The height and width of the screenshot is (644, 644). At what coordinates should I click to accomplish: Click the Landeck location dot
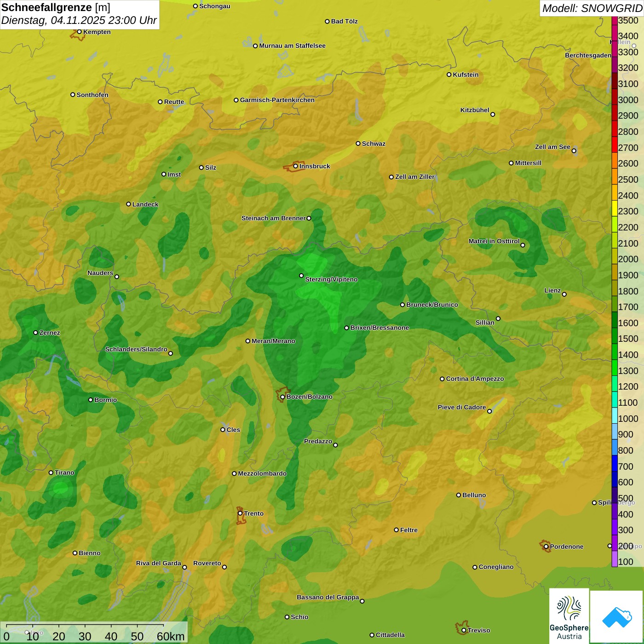pyautogui.click(x=128, y=204)
